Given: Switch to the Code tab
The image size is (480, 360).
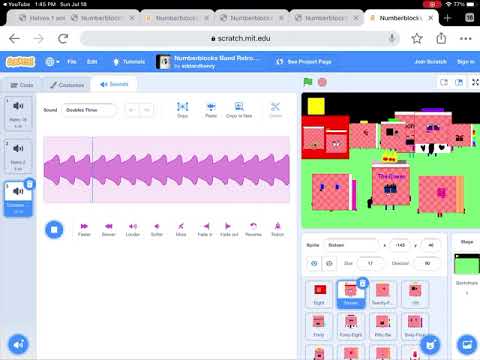Looking at the screenshot, I should point(21,85).
